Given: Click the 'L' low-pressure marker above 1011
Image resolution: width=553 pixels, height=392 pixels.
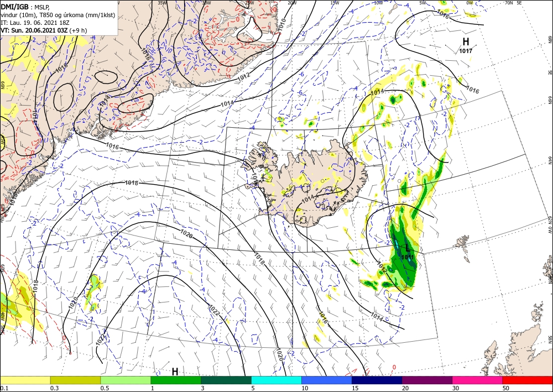Looking at the screenshot, I should point(408,248).
